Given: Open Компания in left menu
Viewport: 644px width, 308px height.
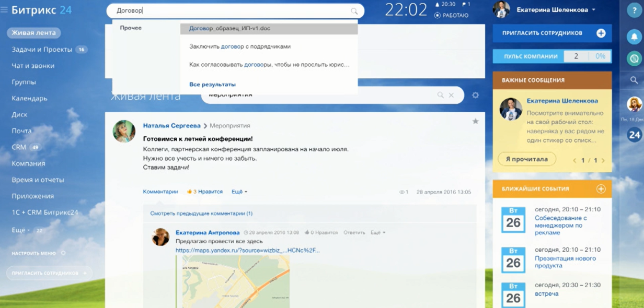Looking at the screenshot, I should [28, 163].
